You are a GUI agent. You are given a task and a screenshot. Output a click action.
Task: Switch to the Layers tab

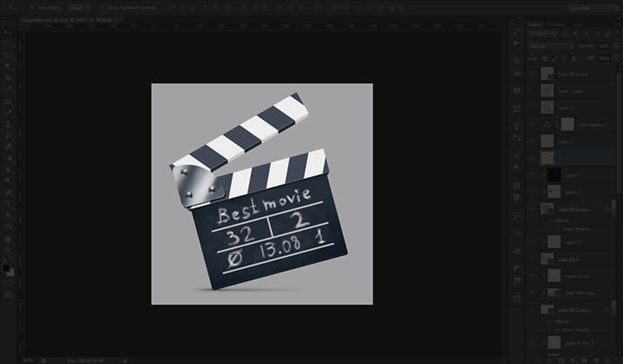(536, 25)
